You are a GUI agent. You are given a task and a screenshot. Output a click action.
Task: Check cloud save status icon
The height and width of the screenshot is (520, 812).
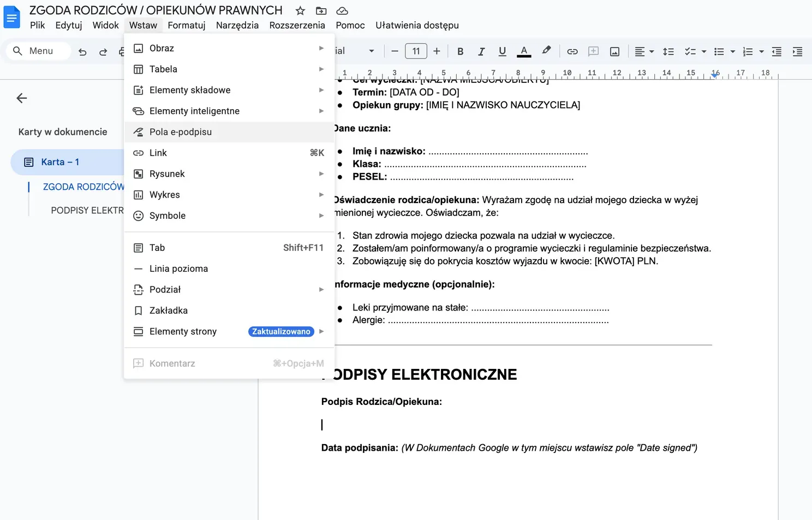[342, 11]
